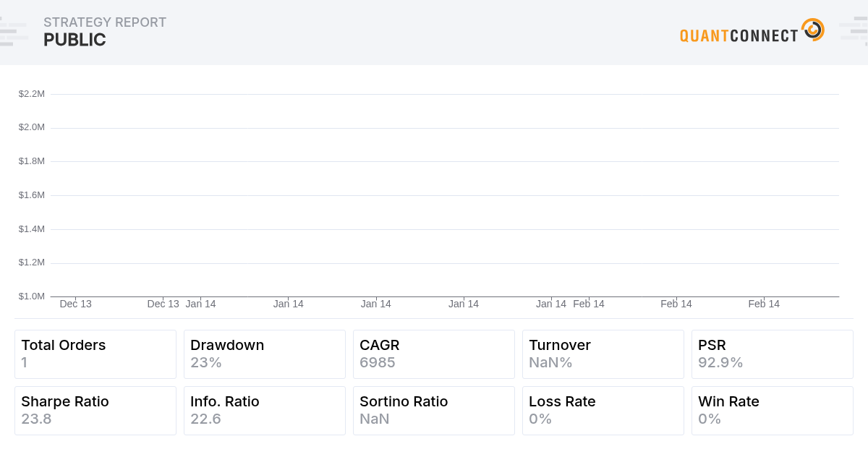Screen dimensions: 868x457
Task: Open the Total Orders stat card
Action: [x=95, y=354]
